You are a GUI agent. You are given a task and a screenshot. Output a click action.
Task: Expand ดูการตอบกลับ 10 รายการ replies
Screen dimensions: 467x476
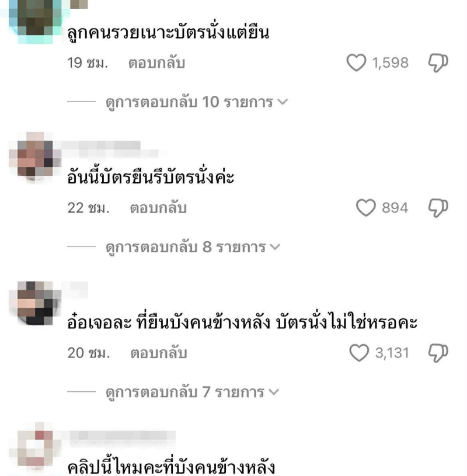196,102
